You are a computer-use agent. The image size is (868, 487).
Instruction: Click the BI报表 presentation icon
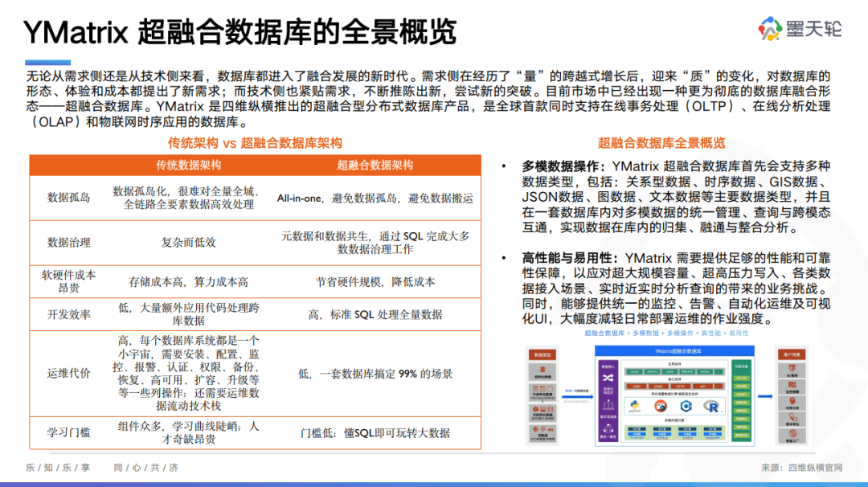792,369
